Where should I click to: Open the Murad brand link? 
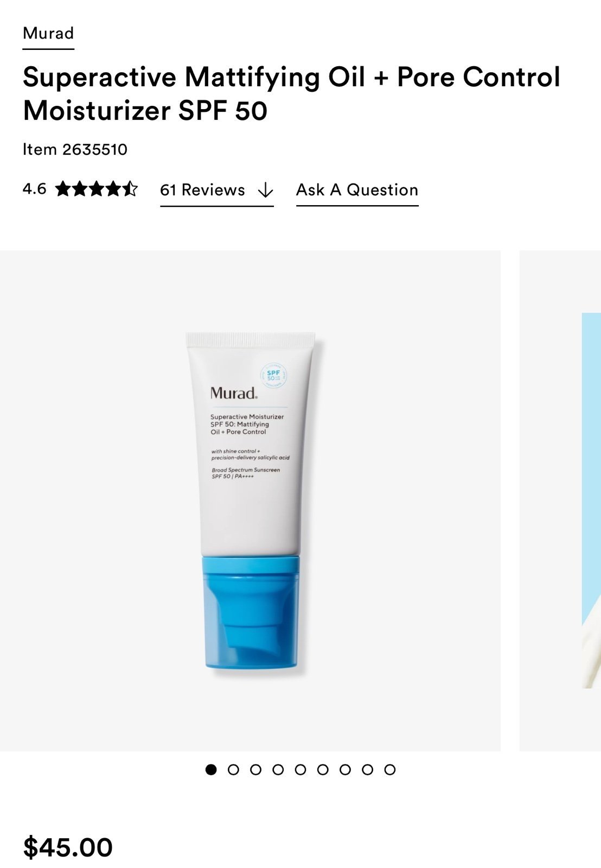pyautogui.click(x=48, y=34)
